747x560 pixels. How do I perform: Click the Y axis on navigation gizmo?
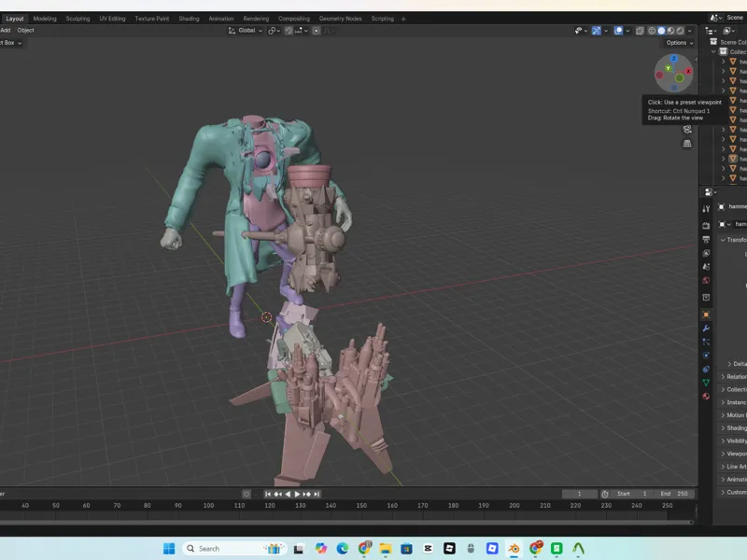669,68
